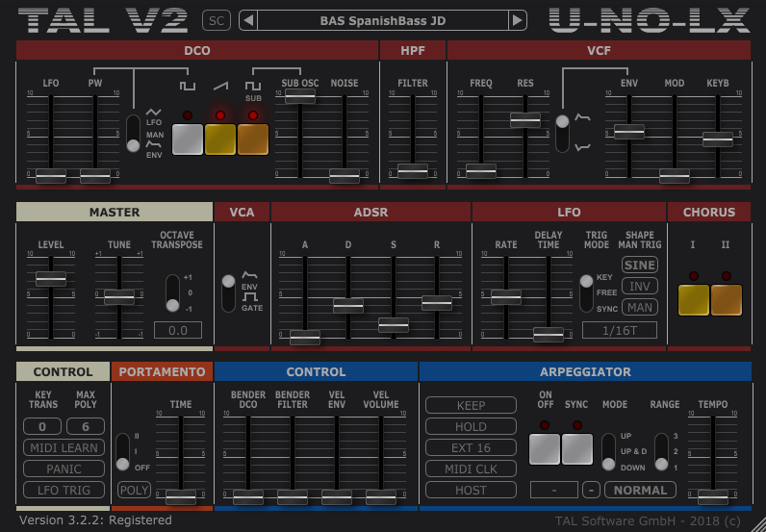The width and height of the screenshot is (766, 532).
Task: Toggle the DCO sub oscillator button
Action: point(253,139)
